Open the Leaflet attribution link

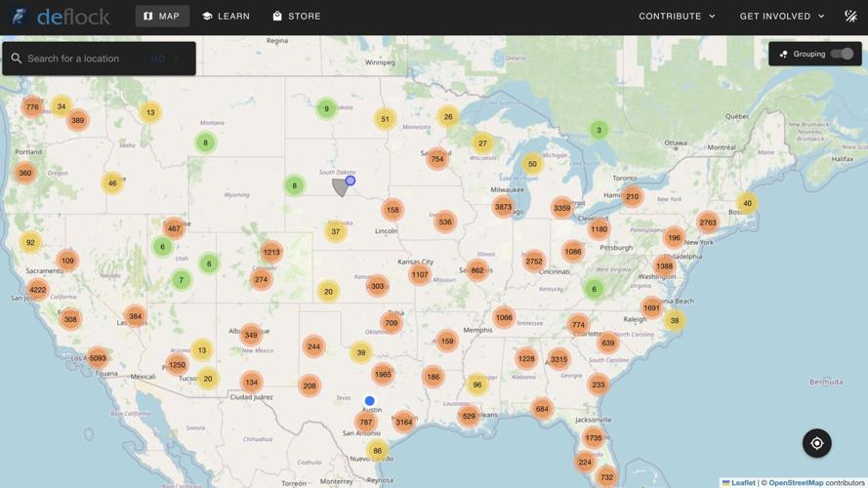[743, 483]
